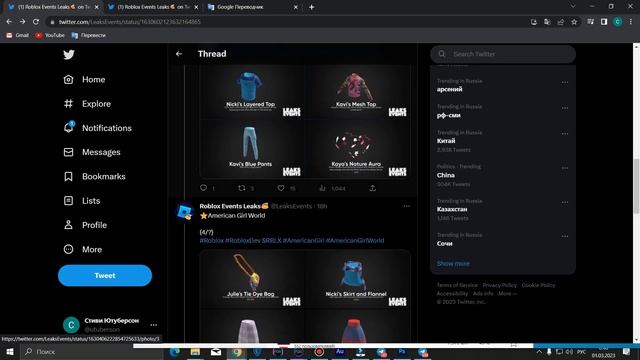This screenshot has width=640, height=360.
Task: Click retweet icon under first tweet
Action: [242, 188]
